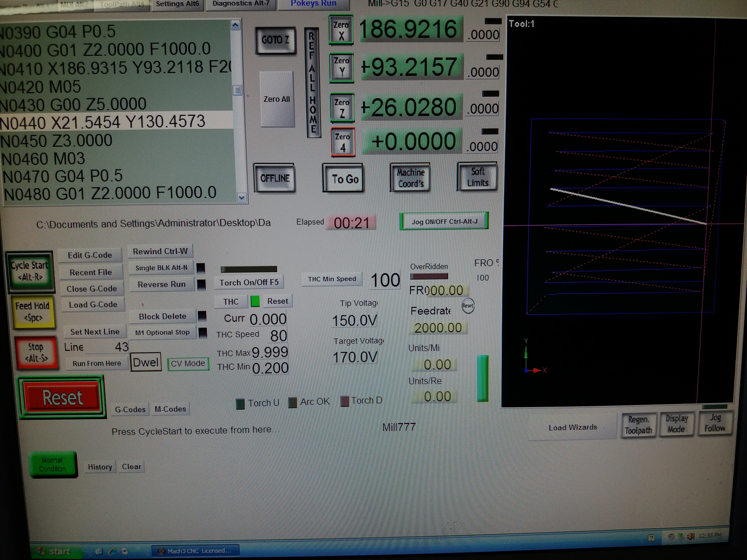Image resolution: width=747 pixels, height=560 pixels.
Task: Click the large red Reset button
Action: (62, 397)
